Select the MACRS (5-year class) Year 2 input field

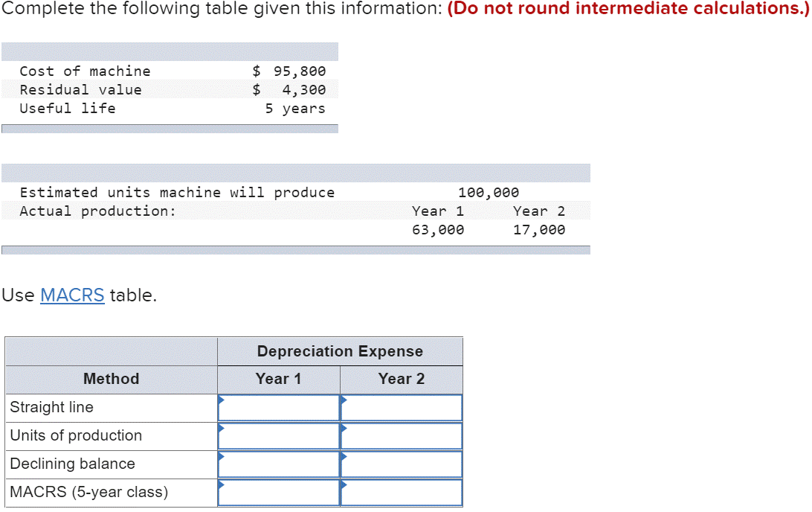tap(402, 492)
